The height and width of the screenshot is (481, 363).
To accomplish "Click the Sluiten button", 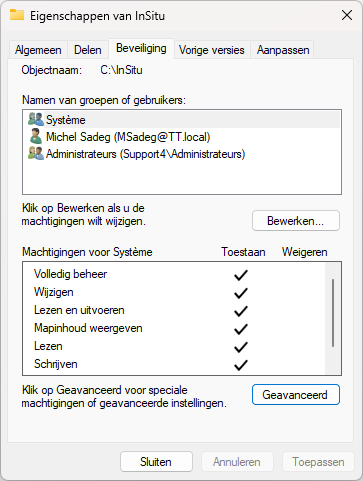I will [x=156, y=462].
